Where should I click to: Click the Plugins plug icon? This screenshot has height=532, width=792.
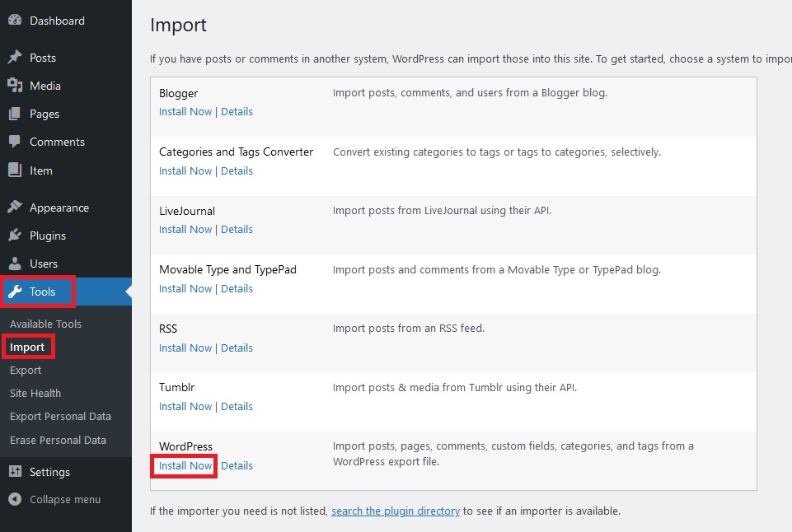pos(15,236)
